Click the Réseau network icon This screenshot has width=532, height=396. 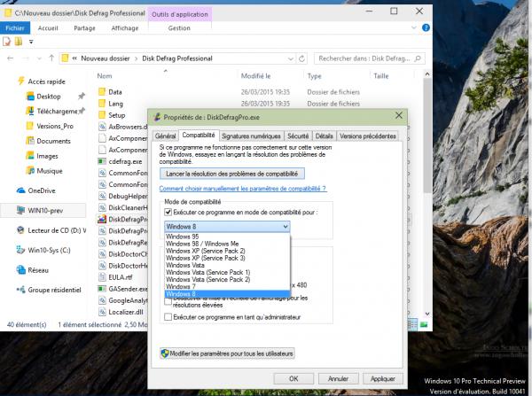click(x=21, y=270)
